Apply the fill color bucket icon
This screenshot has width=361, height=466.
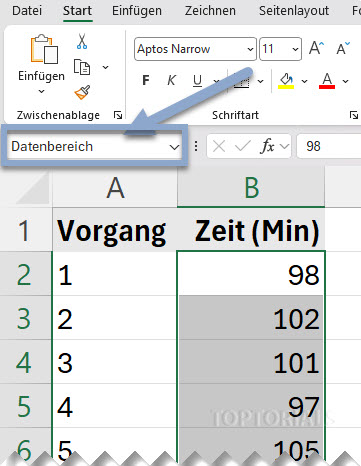pos(286,81)
